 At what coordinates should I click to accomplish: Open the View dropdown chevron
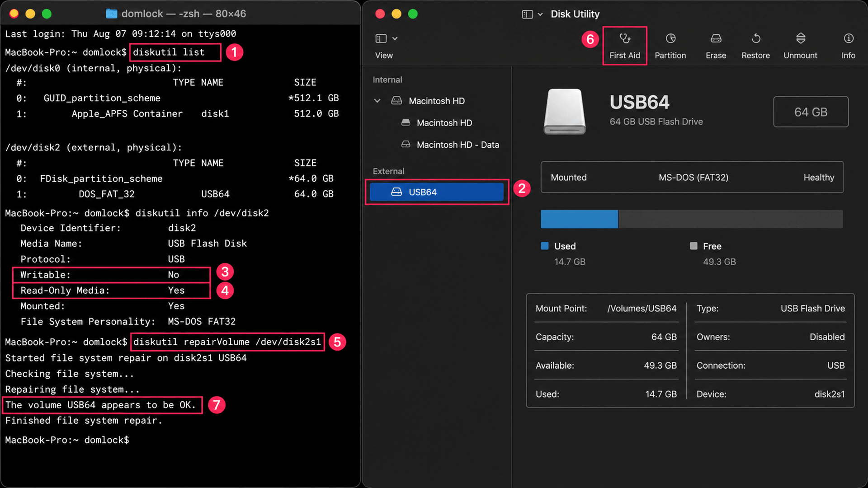click(x=395, y=38)
